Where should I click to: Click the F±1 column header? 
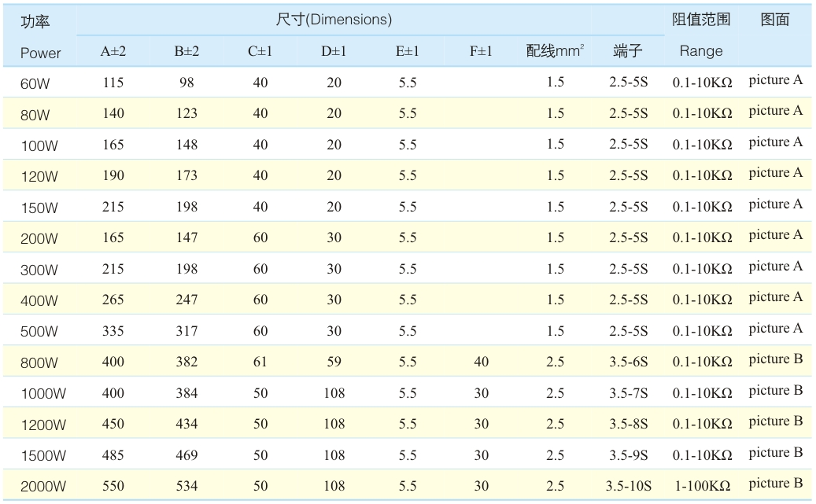481,51
